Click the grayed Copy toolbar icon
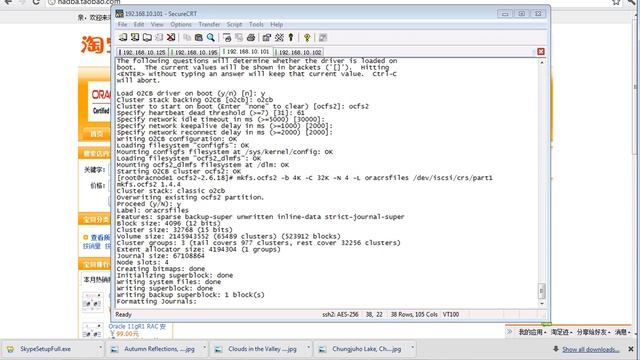 coord(187,38)
